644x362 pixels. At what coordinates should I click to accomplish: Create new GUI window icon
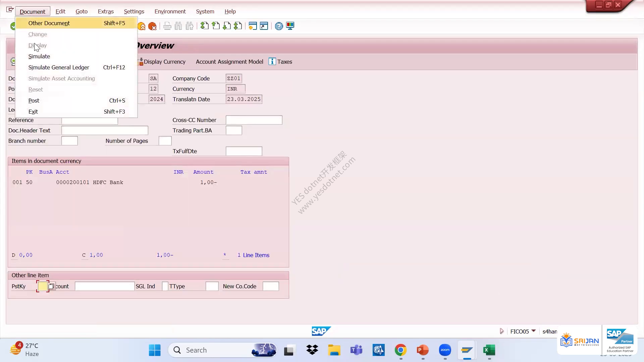253,26
